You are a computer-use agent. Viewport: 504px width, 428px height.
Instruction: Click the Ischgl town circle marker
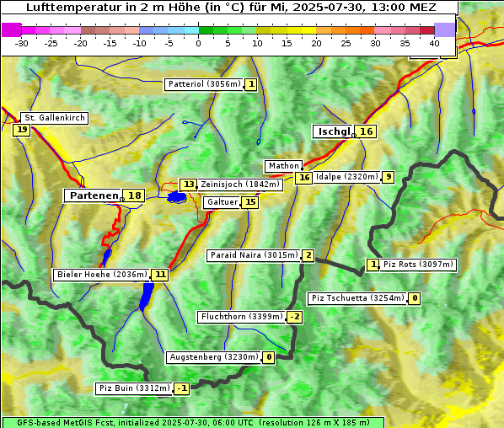pyautogui.click(x=354, y=136)
